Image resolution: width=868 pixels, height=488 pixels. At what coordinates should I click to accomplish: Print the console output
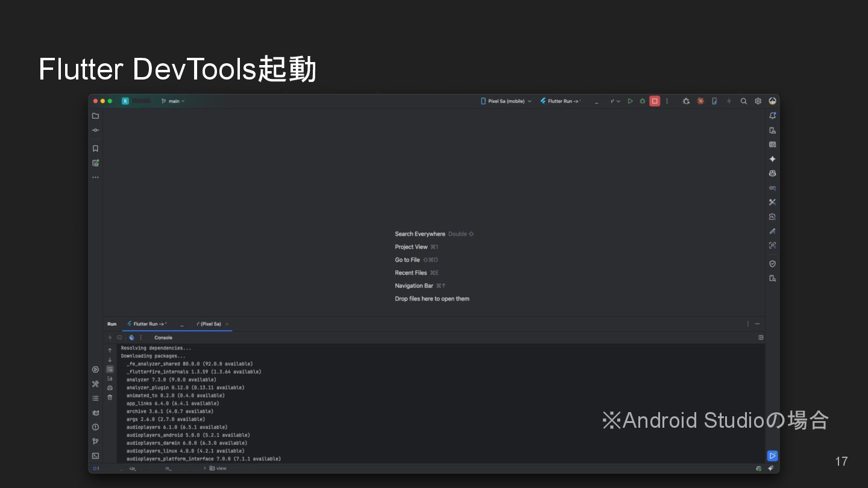click(110, 388)
